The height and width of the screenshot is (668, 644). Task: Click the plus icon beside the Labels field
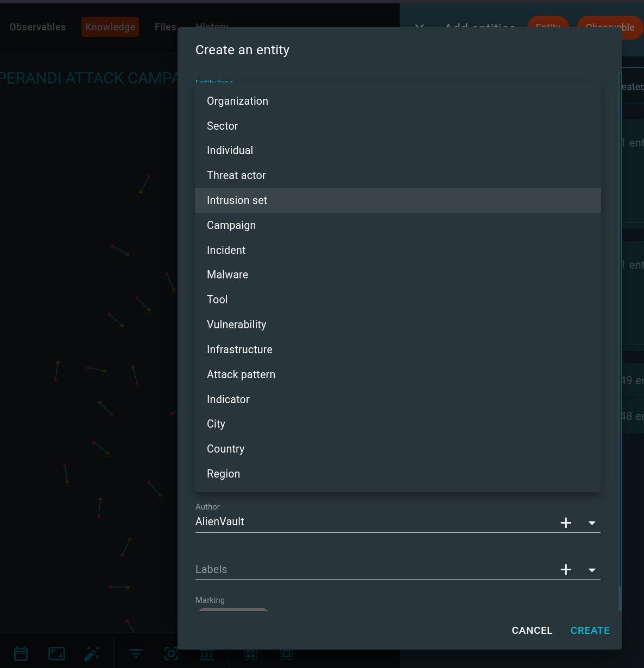566,569
